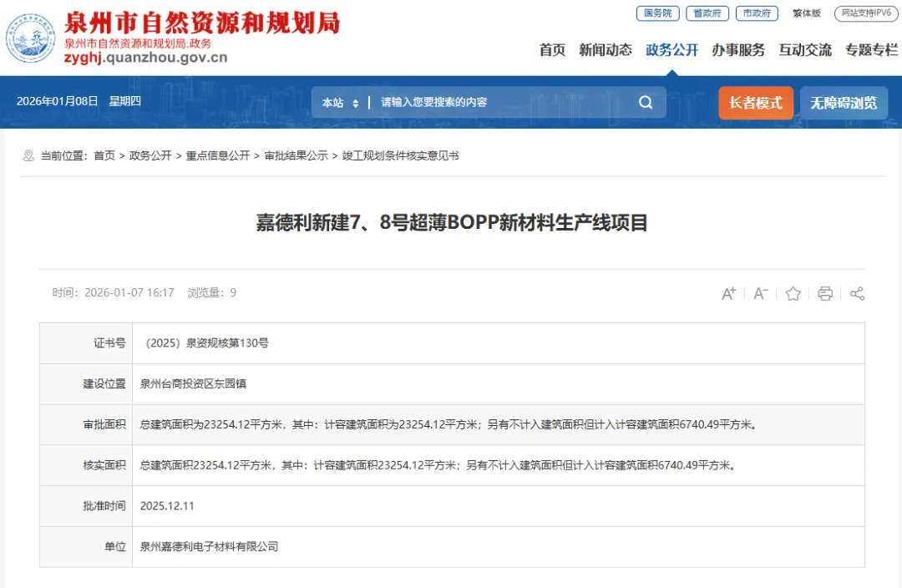This screenshot has width=902, height=588.
Task: Click the 浏览量：9 view count
Action: tap(211, 293)
